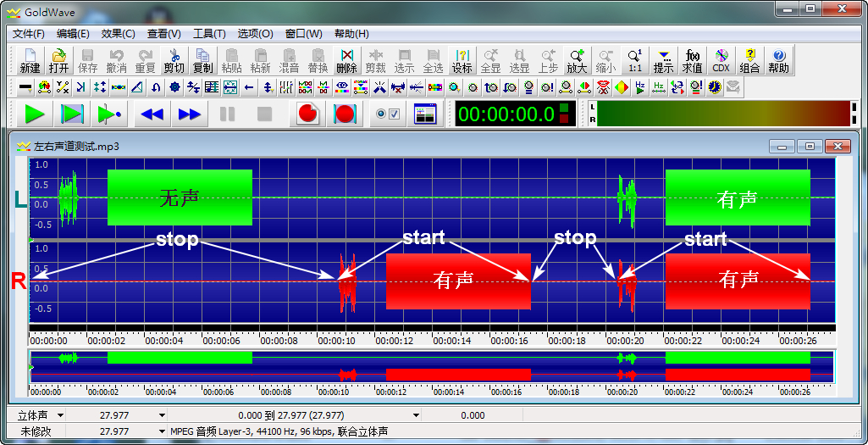Click the Rewind double-arrow button
This screenshot has height=445, width=868.
[152, 114]
